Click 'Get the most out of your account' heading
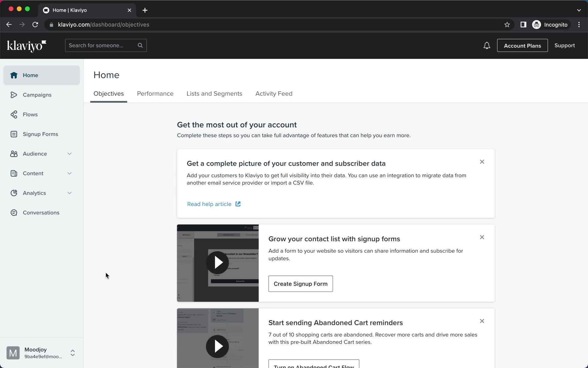 tap(237, 125)
